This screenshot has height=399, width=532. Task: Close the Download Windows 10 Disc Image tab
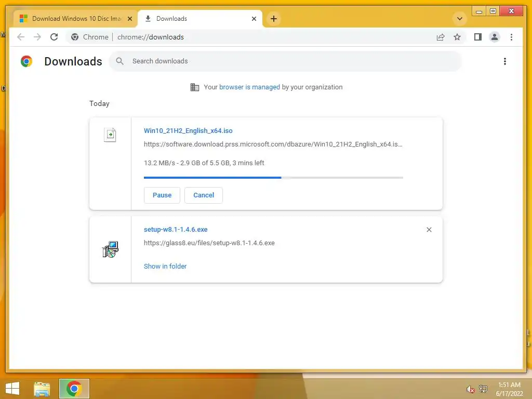pyautogui.click(x=129, y=19)
